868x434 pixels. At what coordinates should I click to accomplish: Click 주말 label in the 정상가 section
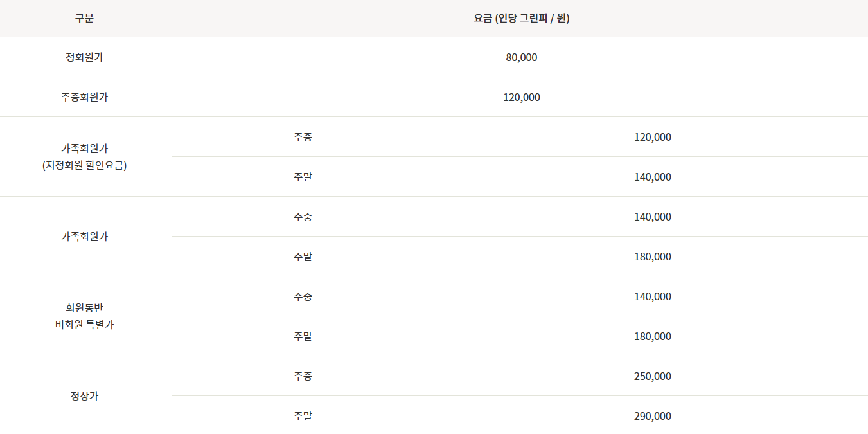click(303, 416)
